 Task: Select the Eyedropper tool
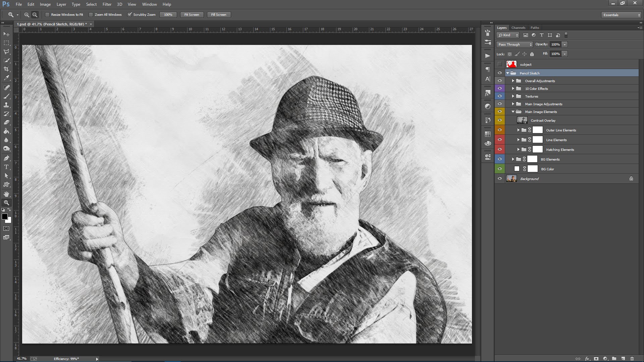point(6,78)
